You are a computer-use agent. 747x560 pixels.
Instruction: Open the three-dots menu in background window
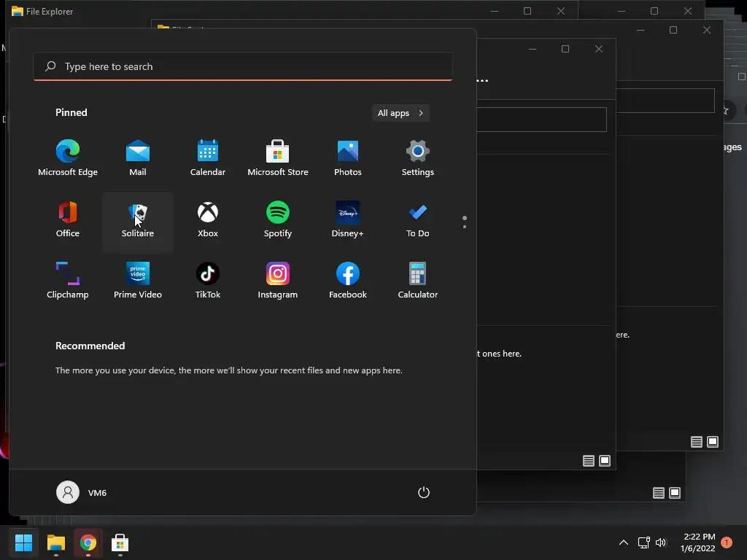(483, 80)
